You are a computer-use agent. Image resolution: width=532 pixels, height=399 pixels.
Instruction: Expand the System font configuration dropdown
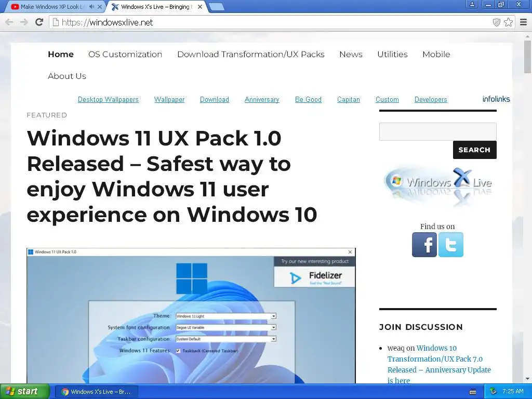click(273, 327)
